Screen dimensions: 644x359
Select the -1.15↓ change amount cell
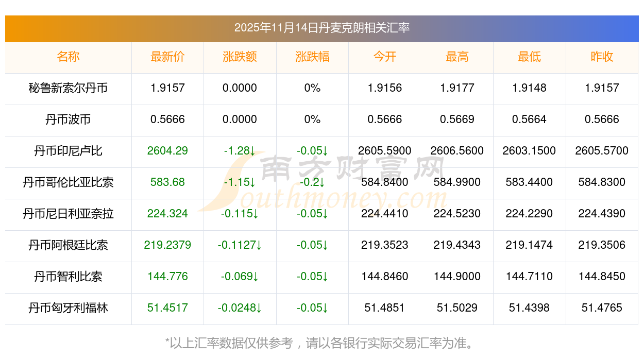240,182
